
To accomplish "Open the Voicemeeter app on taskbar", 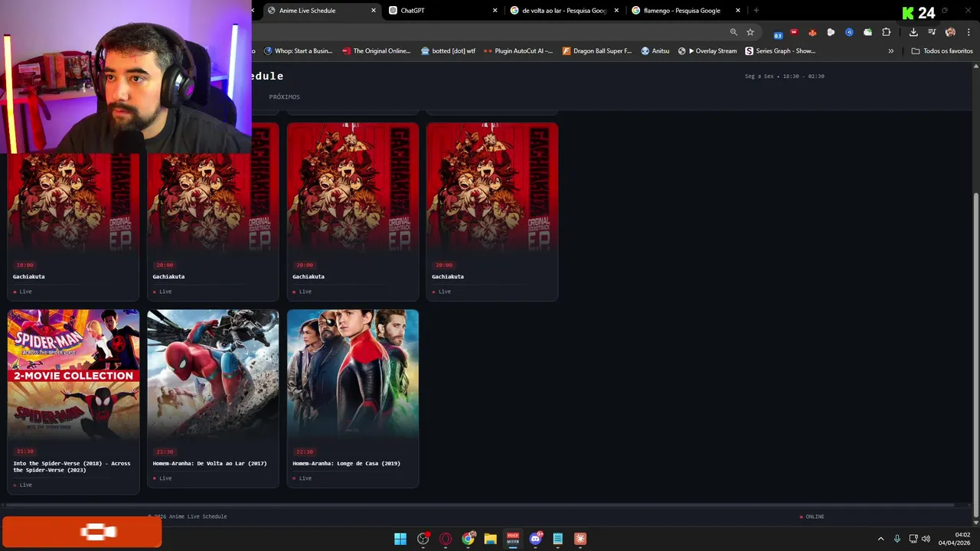I will click(x=513, y=539).
